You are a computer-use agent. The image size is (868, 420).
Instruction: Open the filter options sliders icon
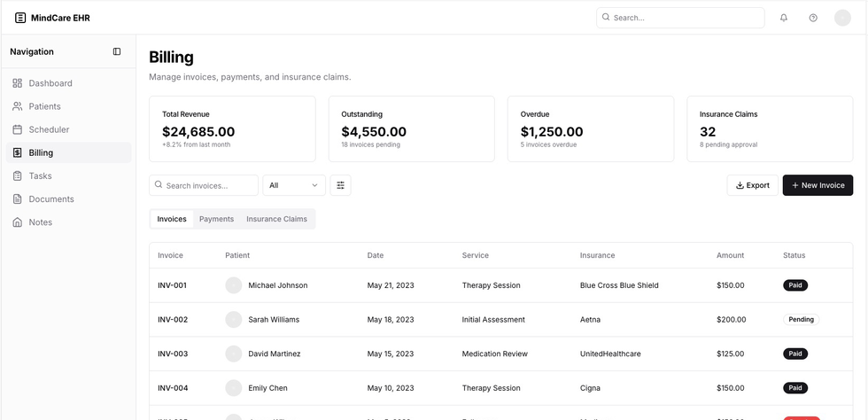tap(340, 185)
